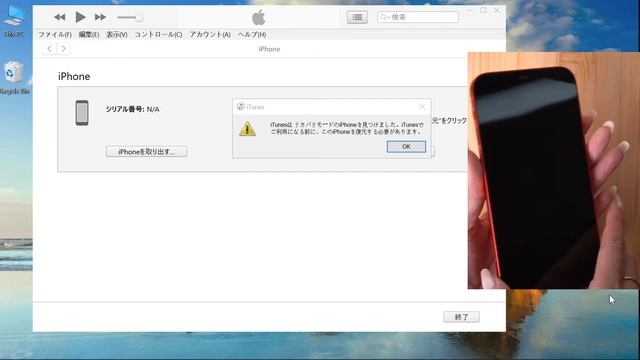Open the アカウント(A) menu
The height and width of the screenshot is (360, 640).
tap(210, 35)
